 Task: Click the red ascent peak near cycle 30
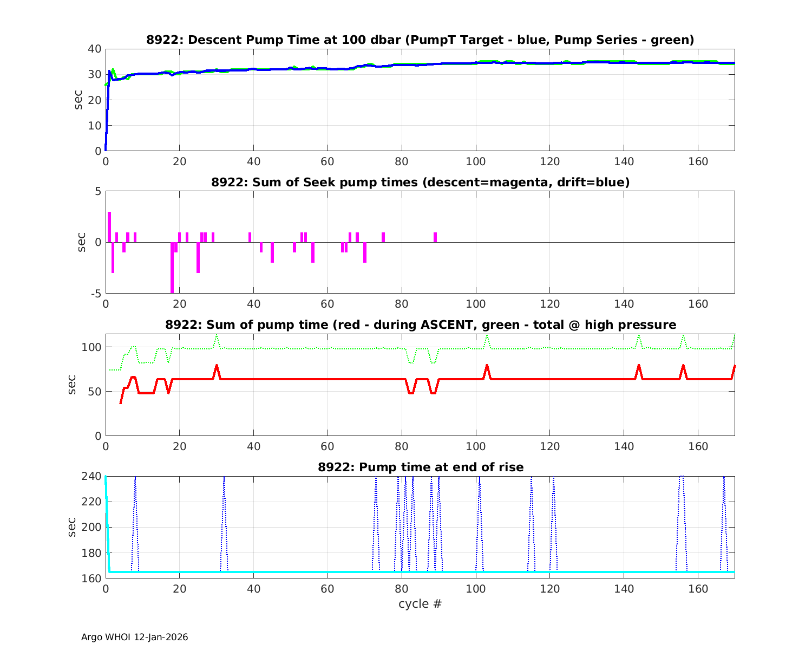(217, 367)
